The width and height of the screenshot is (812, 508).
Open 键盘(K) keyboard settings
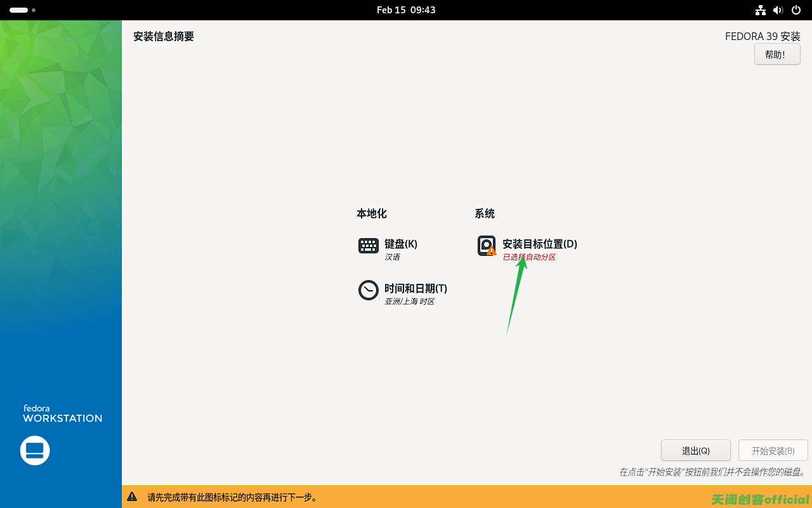(401, 244)
